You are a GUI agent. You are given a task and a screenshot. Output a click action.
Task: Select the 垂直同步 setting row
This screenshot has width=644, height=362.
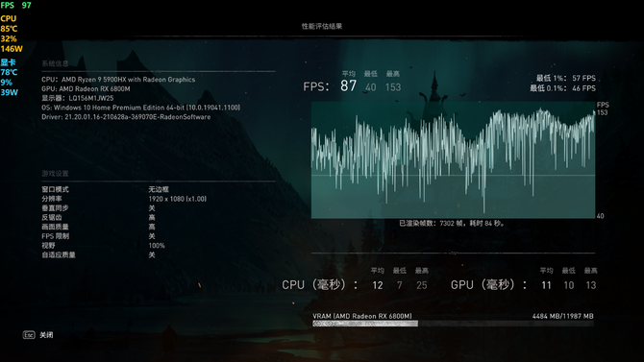pyautogui.click(x=159, y=208)
